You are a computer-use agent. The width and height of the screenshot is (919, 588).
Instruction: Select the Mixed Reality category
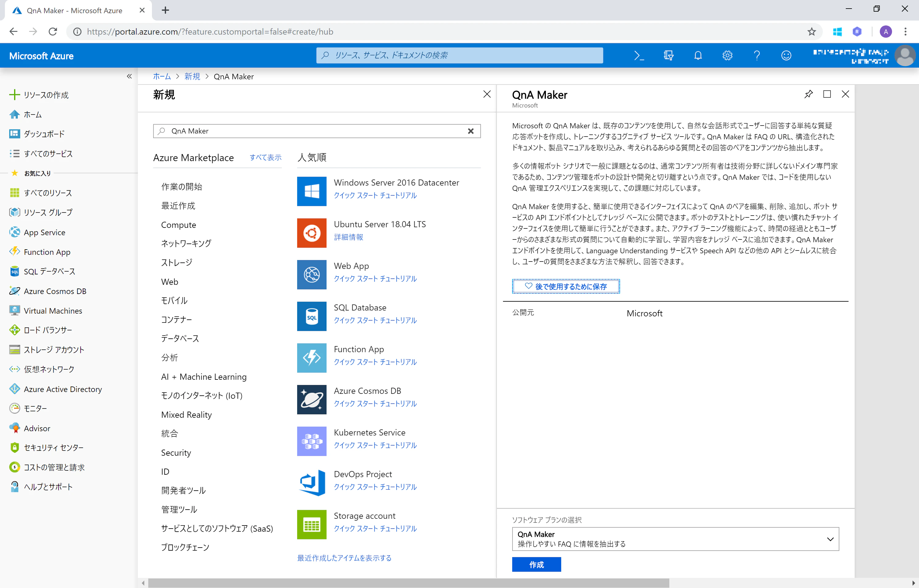click(x=186, y=414)
